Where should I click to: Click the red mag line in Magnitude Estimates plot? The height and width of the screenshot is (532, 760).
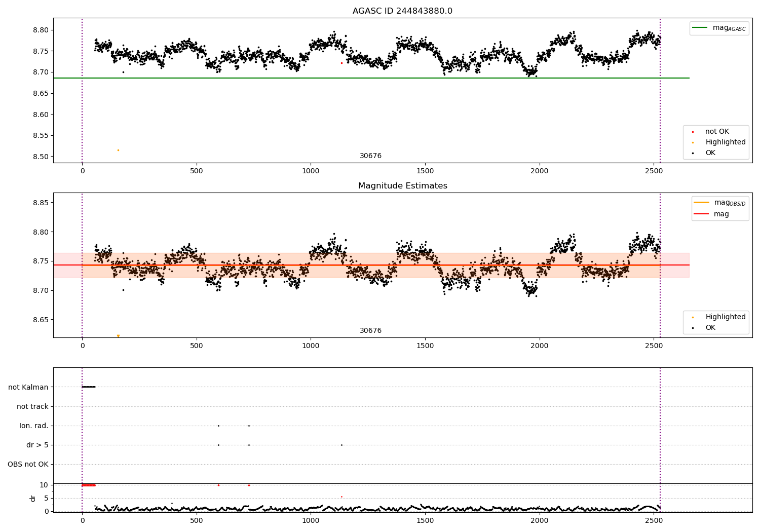tap(371, 265)
